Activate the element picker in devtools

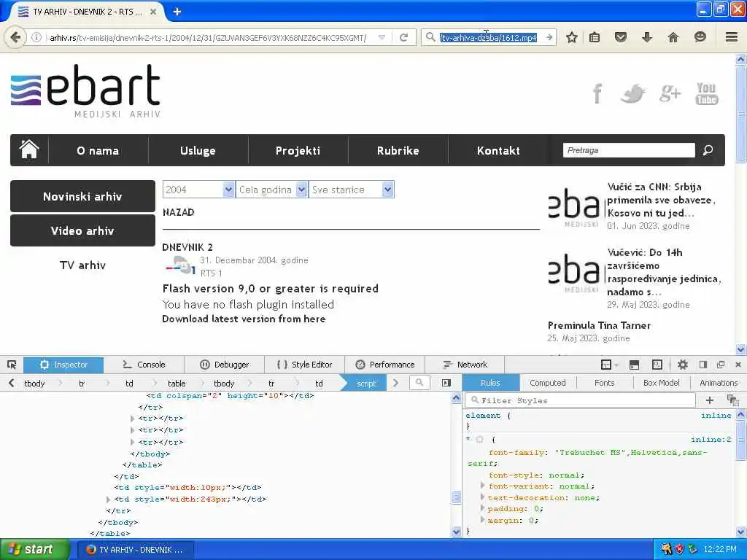pos(12,365)
